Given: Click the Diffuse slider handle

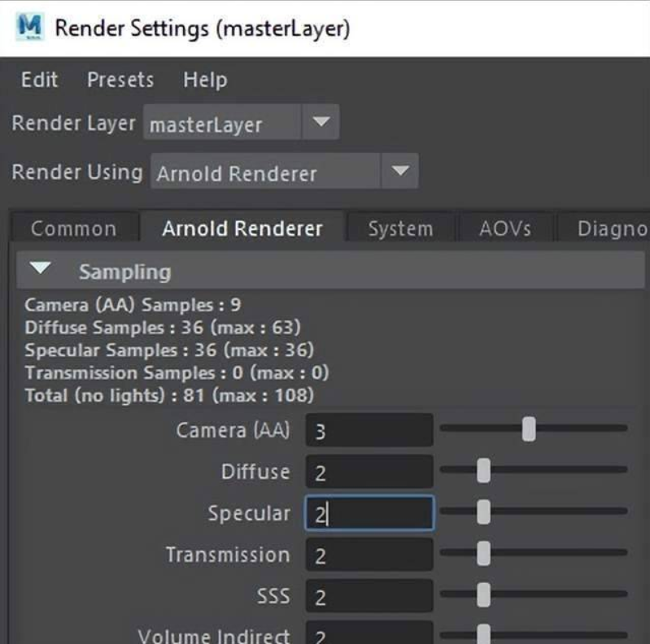Looking at the screenshot, I should (483, 470).
